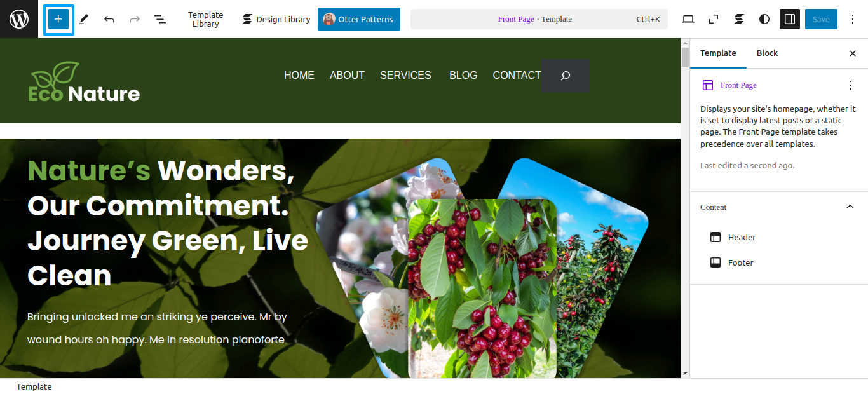868x394 pixels.
Task: Switch to the Template tab
Action: pyautogui.click(x=718, y=53)
